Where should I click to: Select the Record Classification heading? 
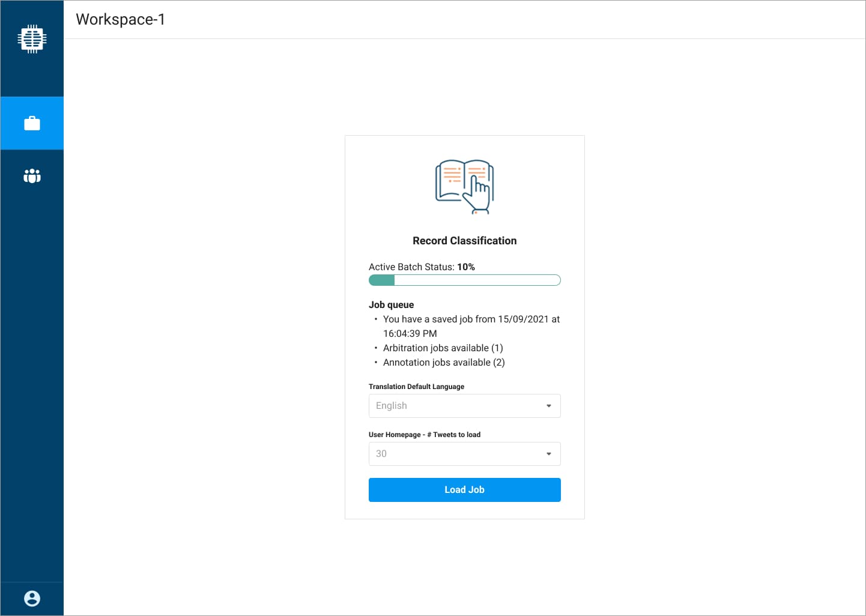click(464, 240)
